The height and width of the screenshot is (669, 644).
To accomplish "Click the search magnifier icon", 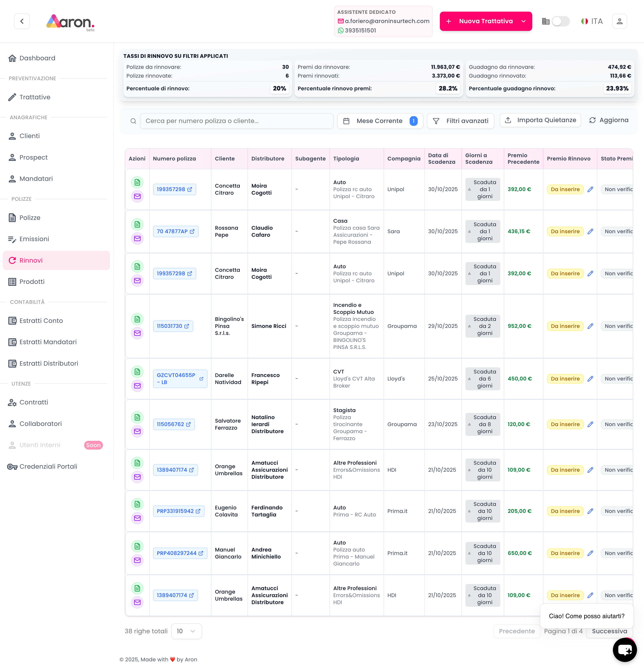I will point(133,121).
